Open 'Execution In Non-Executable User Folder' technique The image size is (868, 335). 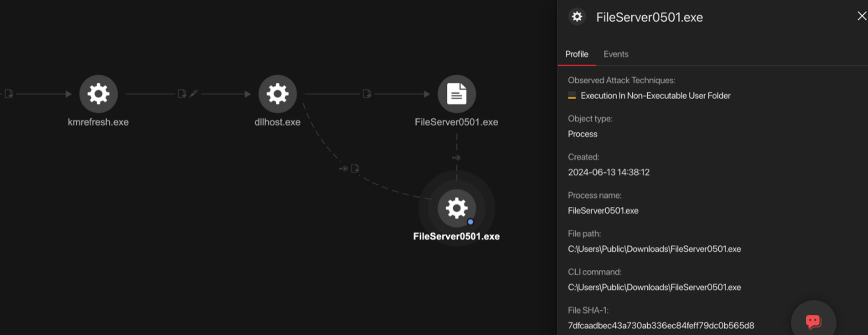(x=655, y=96)
